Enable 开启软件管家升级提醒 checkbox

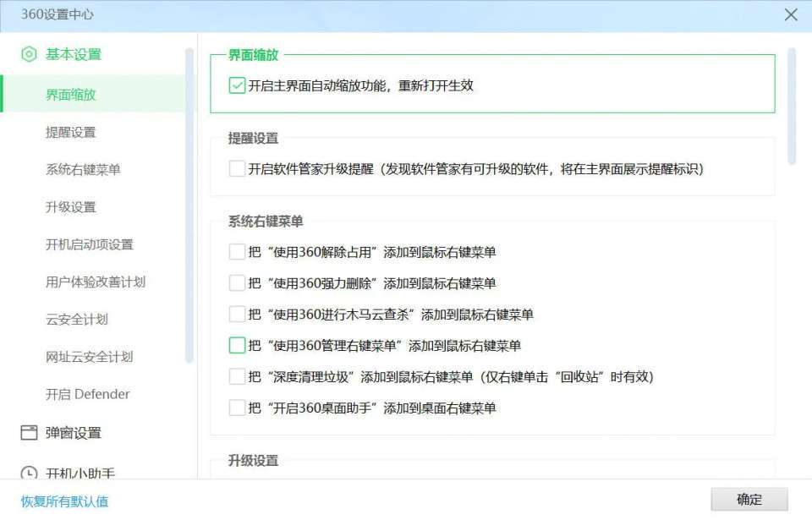click(x=237, y=168)
